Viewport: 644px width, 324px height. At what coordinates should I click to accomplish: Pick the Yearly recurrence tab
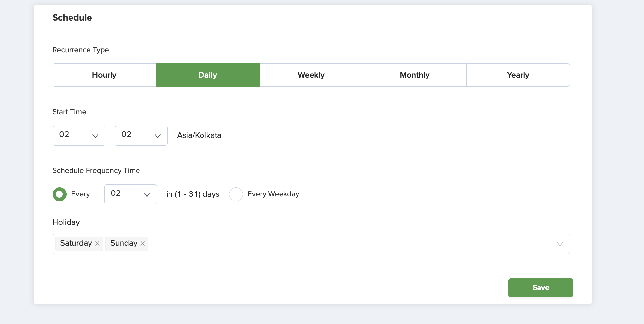click(518, 75)
